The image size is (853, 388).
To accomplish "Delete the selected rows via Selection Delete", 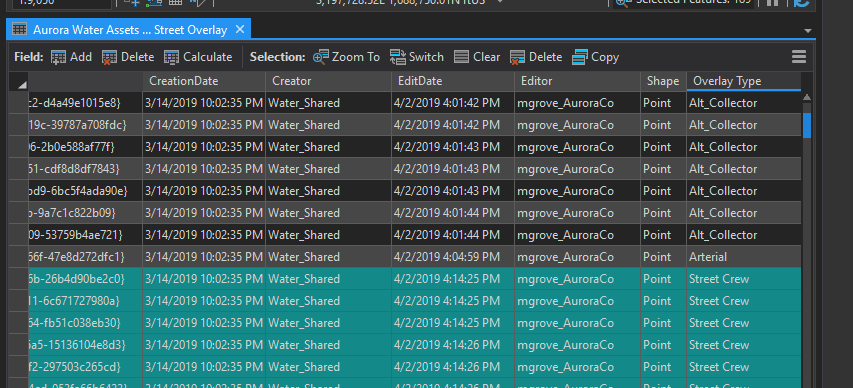I will tap(536, 57).
